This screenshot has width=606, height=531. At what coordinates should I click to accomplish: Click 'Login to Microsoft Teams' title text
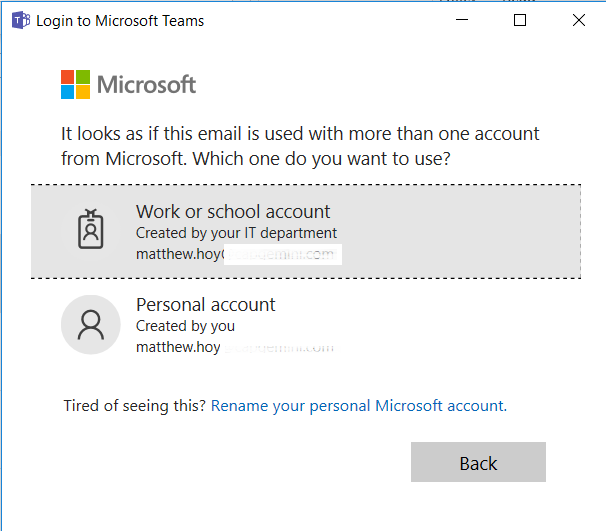[120, 21]
